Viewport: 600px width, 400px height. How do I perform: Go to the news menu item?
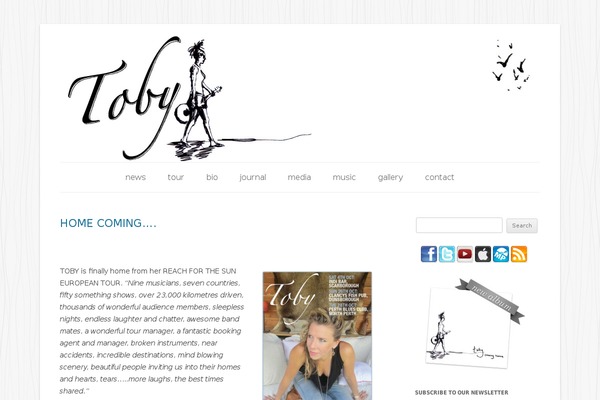(135, 177)
